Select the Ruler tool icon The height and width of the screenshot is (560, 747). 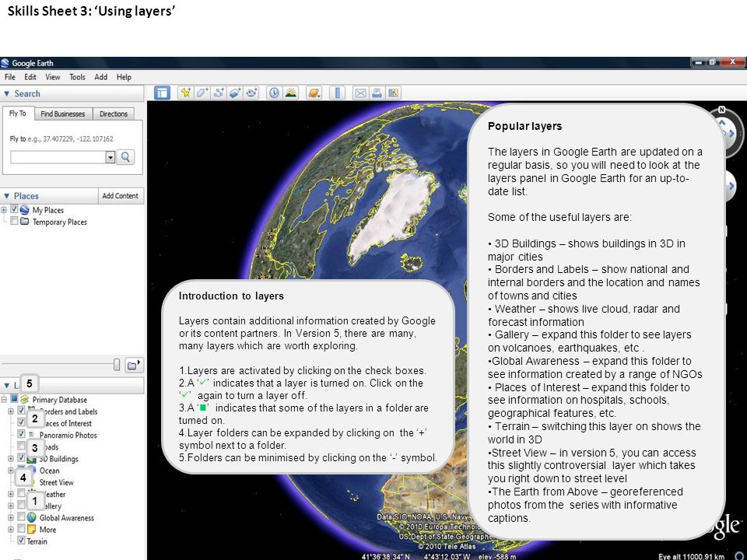coord(337,93)
